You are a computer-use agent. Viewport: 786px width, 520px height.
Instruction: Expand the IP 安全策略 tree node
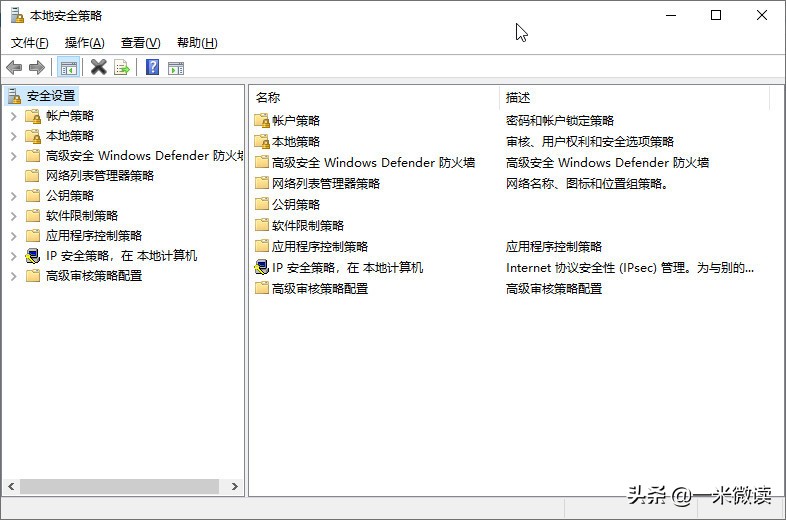coord(14,256)
